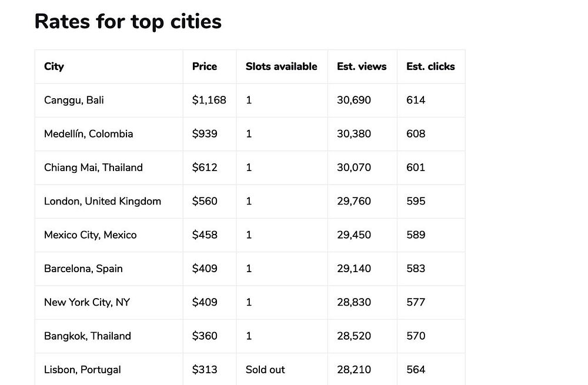The height and width of the screenshot is (385, 588).
Task: Click the Est. views column header
Action: click(x=362, y=66)
